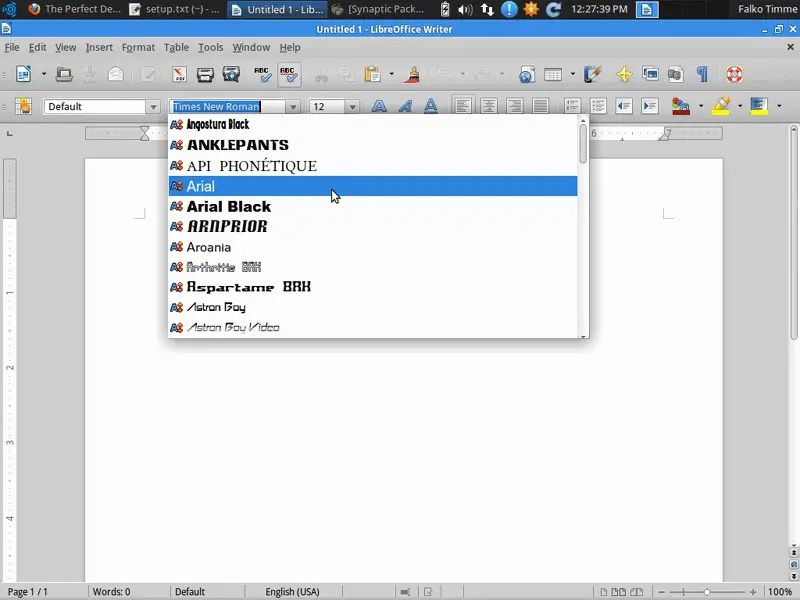Open the volume icon in system tray
This screenshot has width=800, height=600.
(465, 9)
